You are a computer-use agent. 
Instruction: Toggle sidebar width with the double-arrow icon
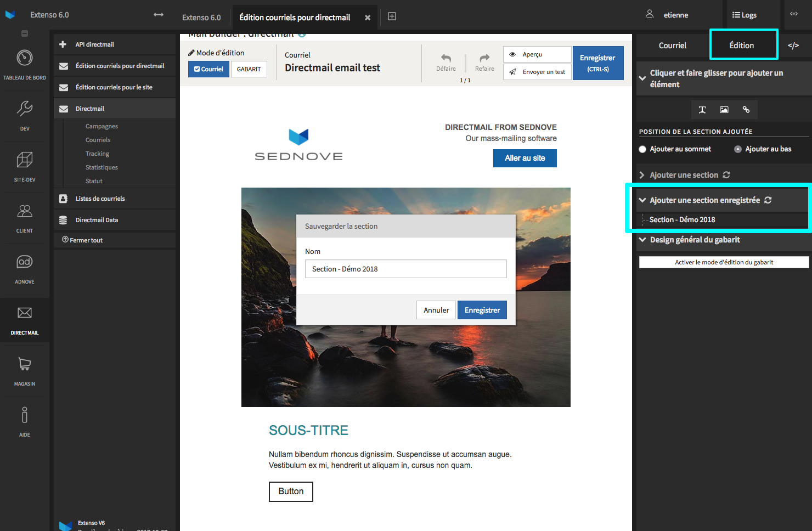coord(159,14)
